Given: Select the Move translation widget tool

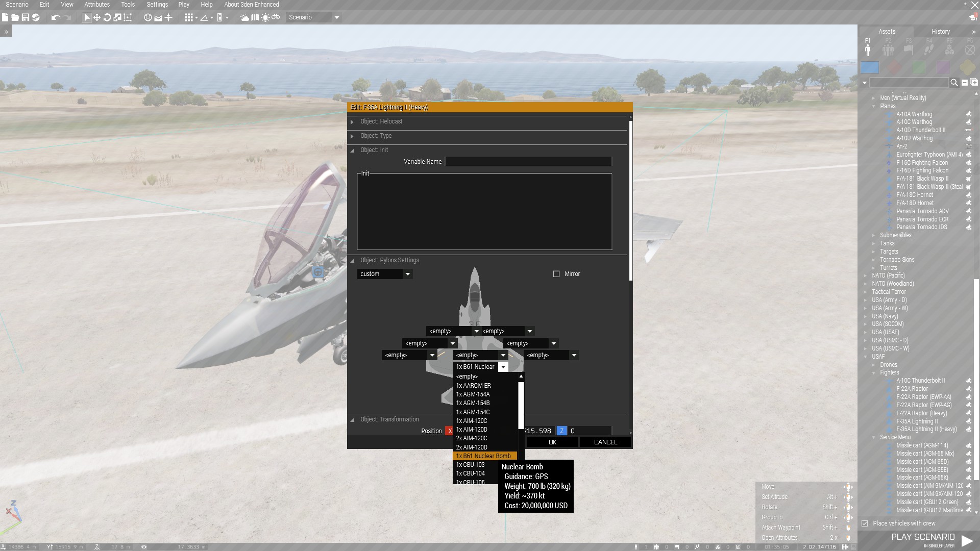Looking at the screenshot, I should click(97, 17).
